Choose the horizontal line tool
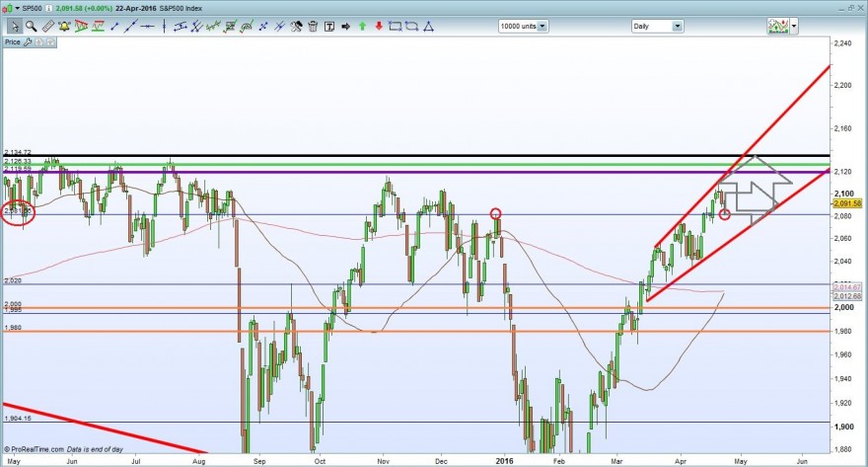This screenshot has height=467, width=868. 147,26
